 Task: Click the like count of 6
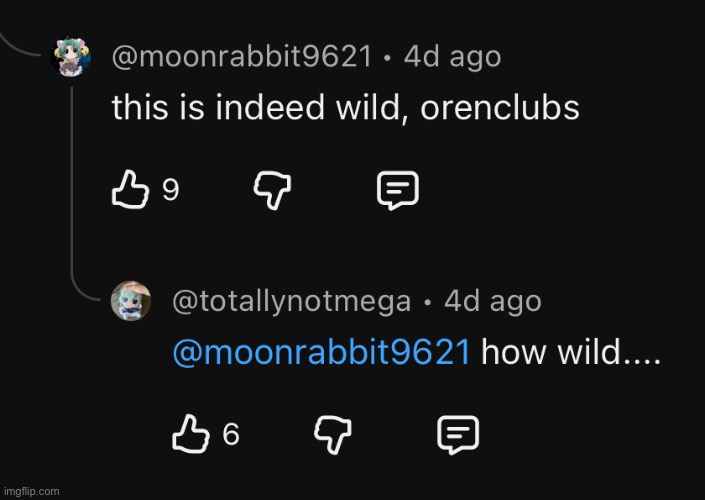tap(231, 434)
